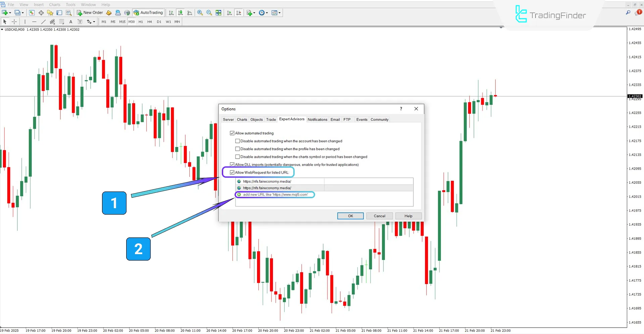Select the Crosshair tool
The image size is (644, 334).
coord(14,21)
